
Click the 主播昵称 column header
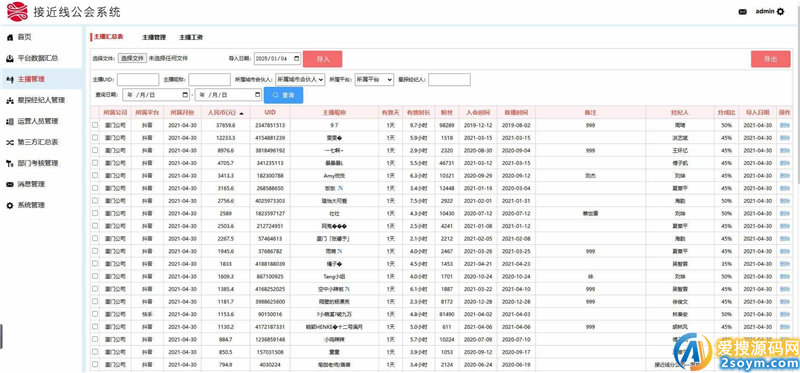(x=334, y=112)
